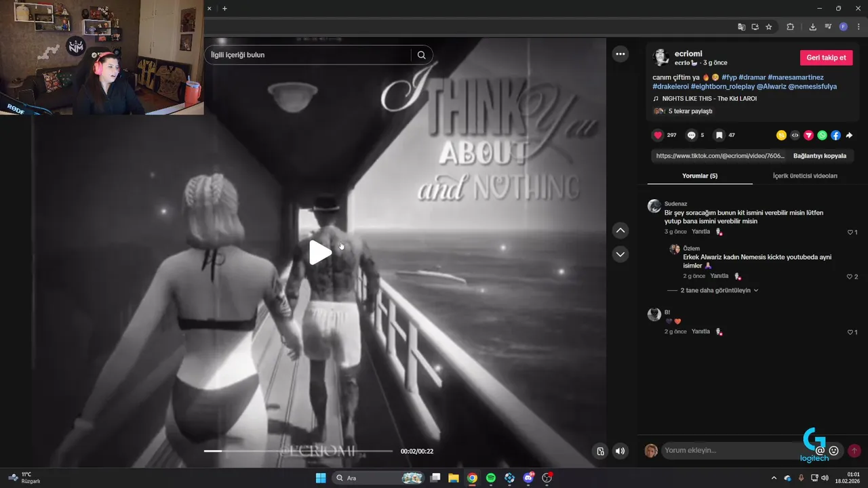Send to friends via the red paper-plane icon

pyautogui.click(x=808, y=136)
